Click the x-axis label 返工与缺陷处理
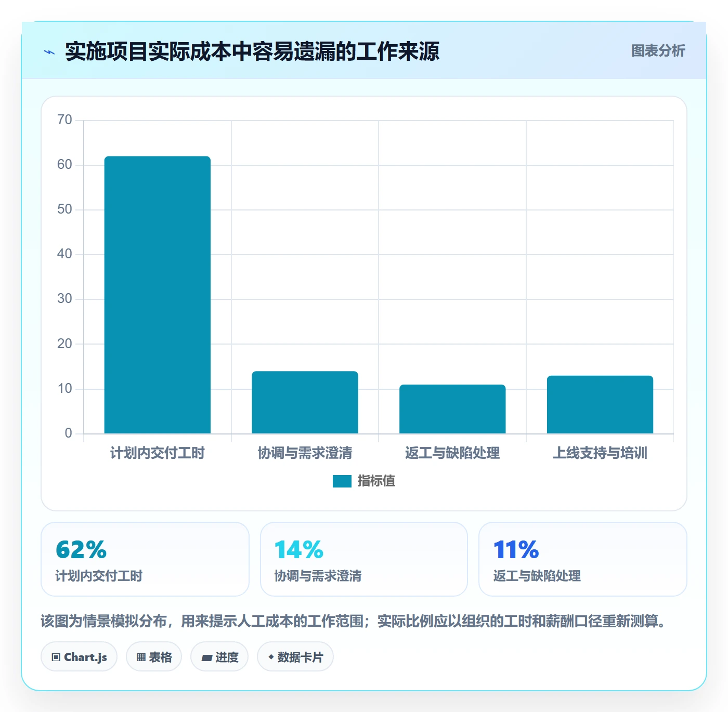728x712 pixels. point(452,453)
